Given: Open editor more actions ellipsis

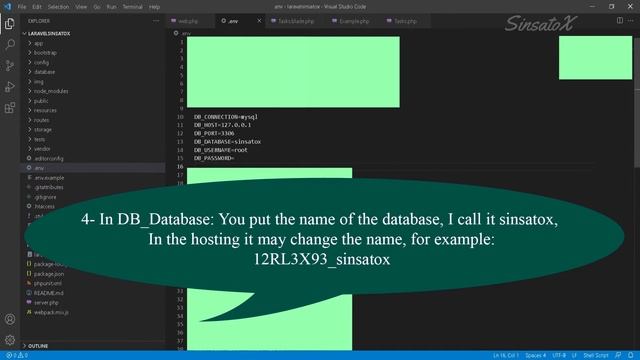Looking at the screenshot, I should (631, 20).
